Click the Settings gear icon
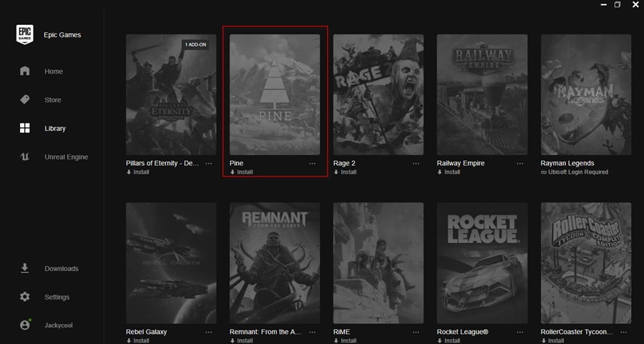 coord(24,297)
